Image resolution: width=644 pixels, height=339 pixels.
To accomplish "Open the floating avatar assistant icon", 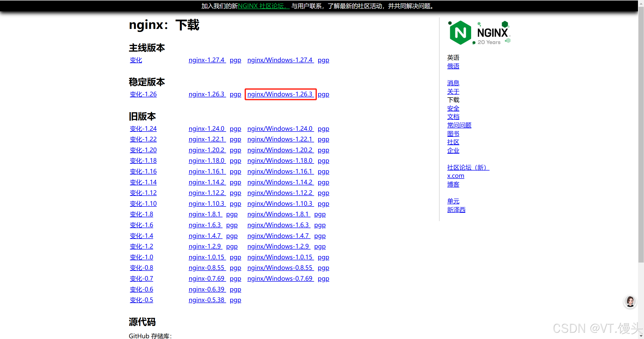I will [630, 301].
